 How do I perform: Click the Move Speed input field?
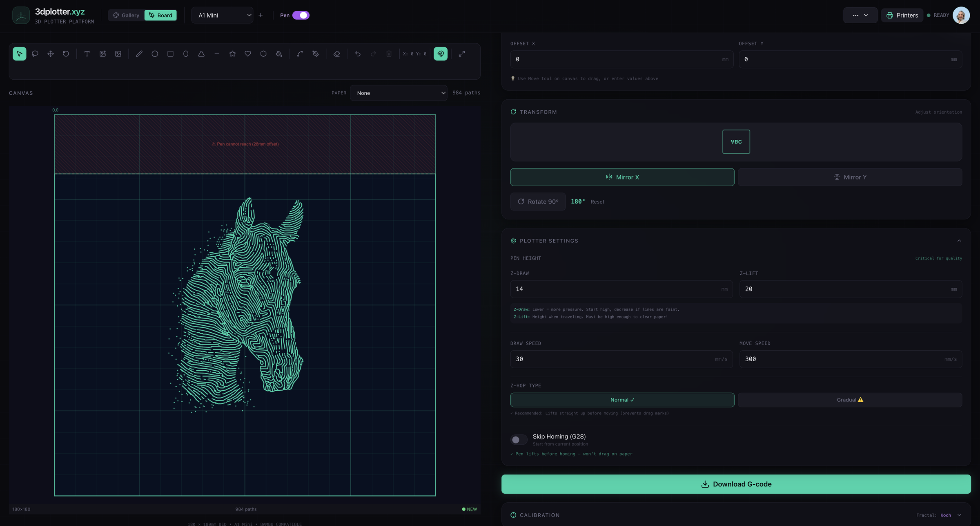point(851,359)
